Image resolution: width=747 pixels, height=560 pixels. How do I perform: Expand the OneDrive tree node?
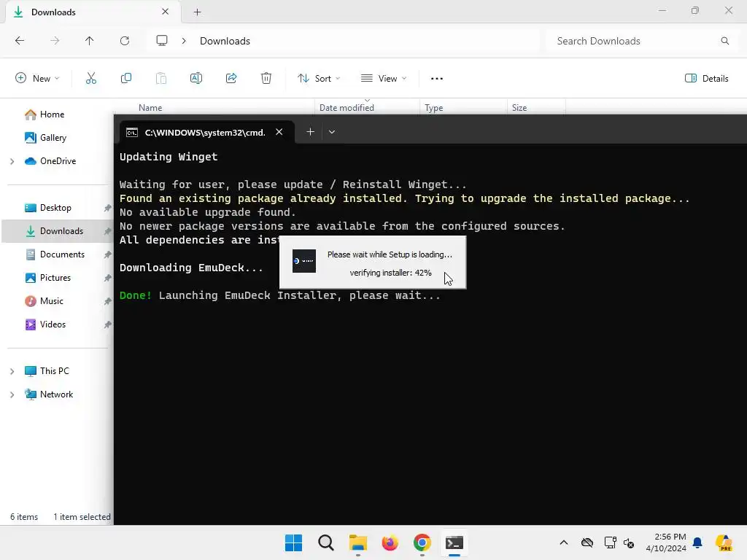[x=12, y=161]
